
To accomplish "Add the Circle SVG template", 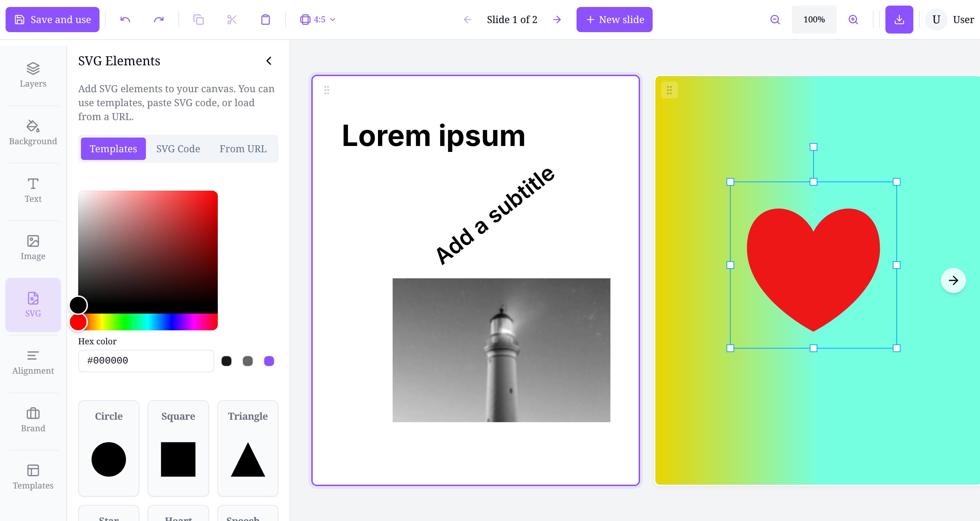I will click(109, 448).
